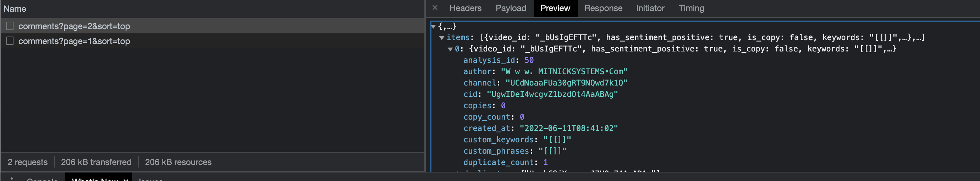This screenshot has width=980, height=181.
Task: Click the cid value UgwIDeI4wcgvZ1bzdOt4AaABAg
Action: click(x=552, y=94)
